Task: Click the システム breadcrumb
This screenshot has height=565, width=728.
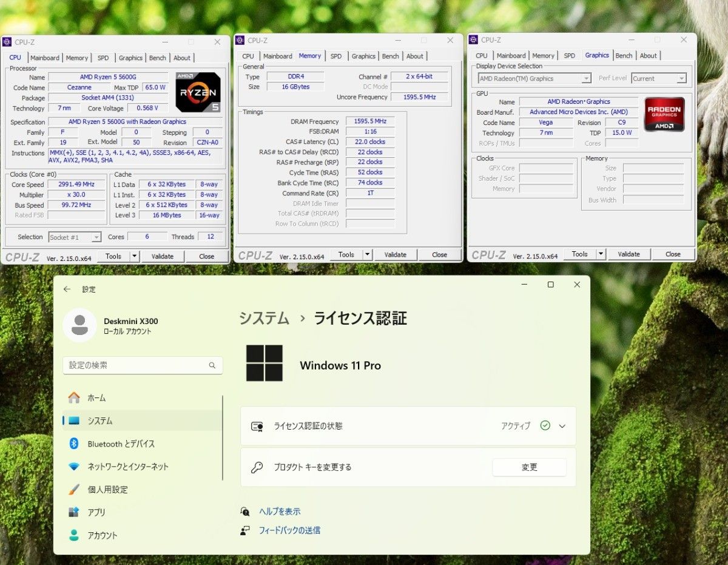Action: pyautogui.click(x=264, y=319)
